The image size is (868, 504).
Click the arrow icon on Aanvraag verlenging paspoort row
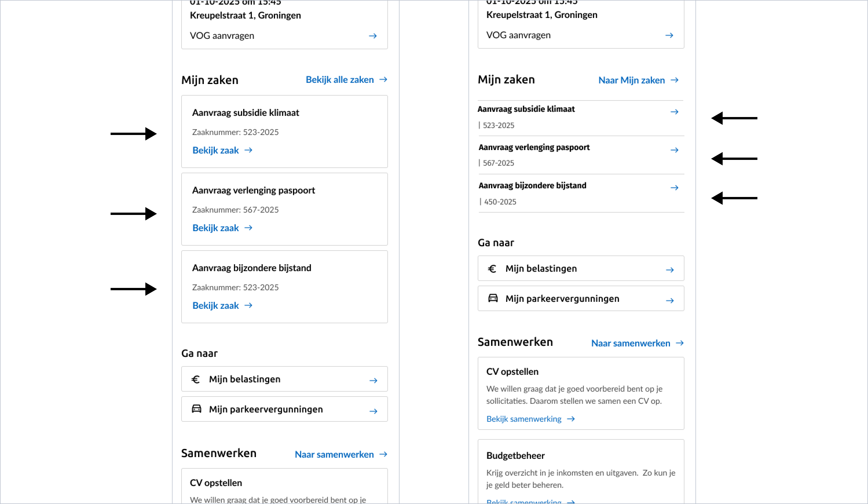coord(674,150)
